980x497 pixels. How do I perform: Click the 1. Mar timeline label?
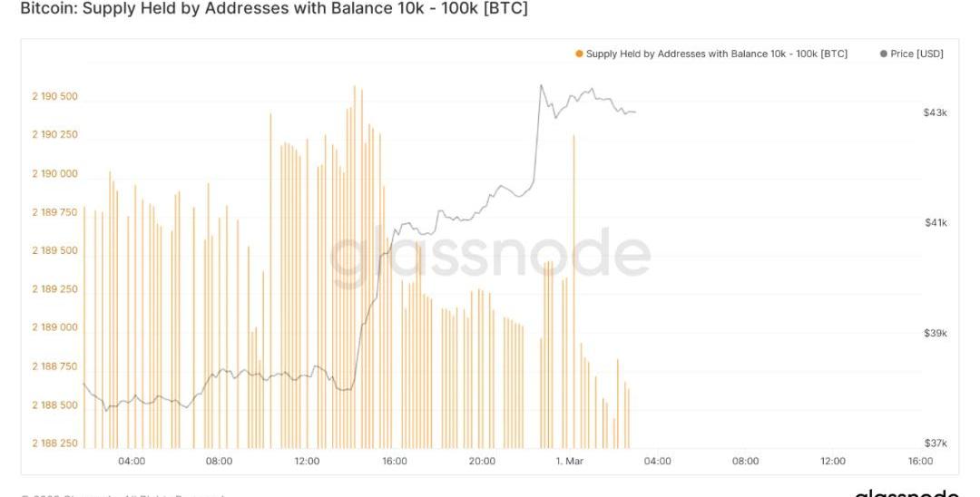(570, 462)
